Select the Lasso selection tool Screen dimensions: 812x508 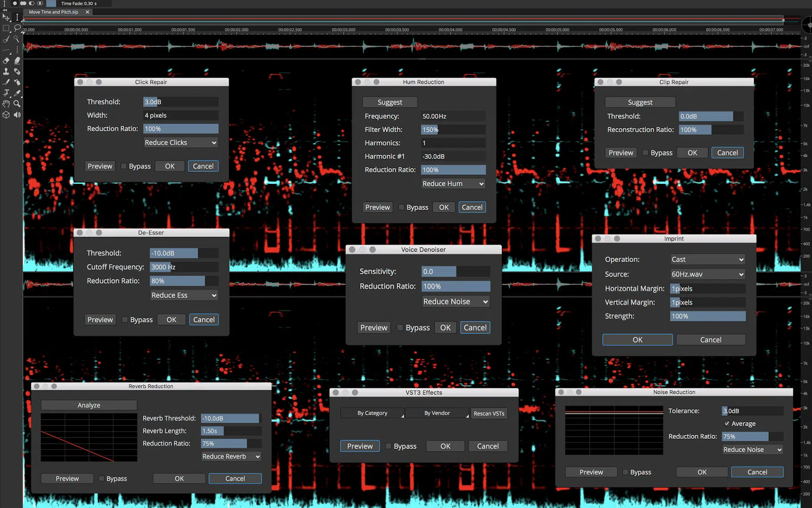[17, 28]
